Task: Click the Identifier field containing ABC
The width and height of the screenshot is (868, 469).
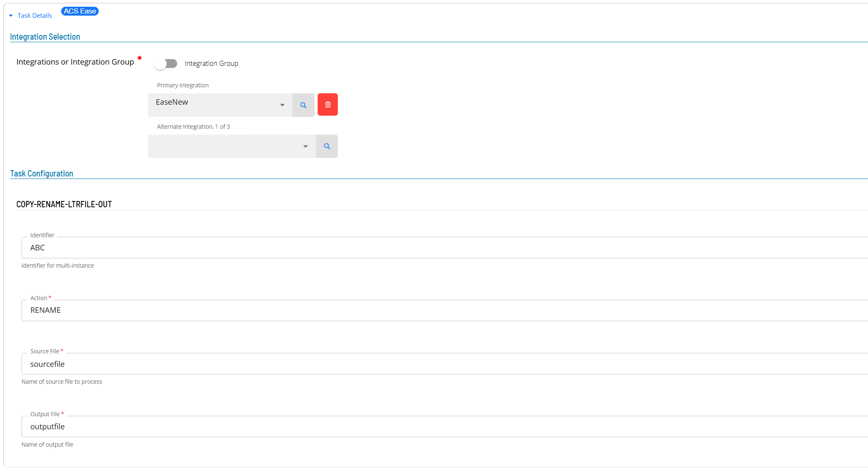Action: click(x=445, y=247)
